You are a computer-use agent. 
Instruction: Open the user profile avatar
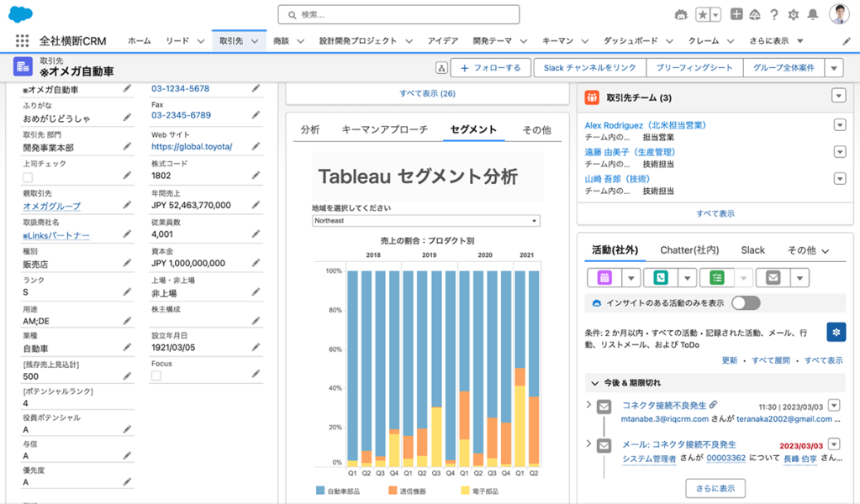pyautogui.click(x=839, y=14)
